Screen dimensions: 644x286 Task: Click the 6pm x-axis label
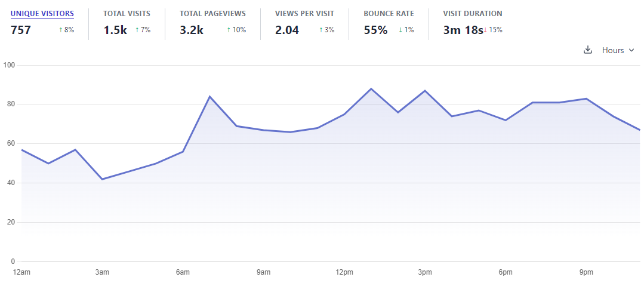(x=506, y=272)
